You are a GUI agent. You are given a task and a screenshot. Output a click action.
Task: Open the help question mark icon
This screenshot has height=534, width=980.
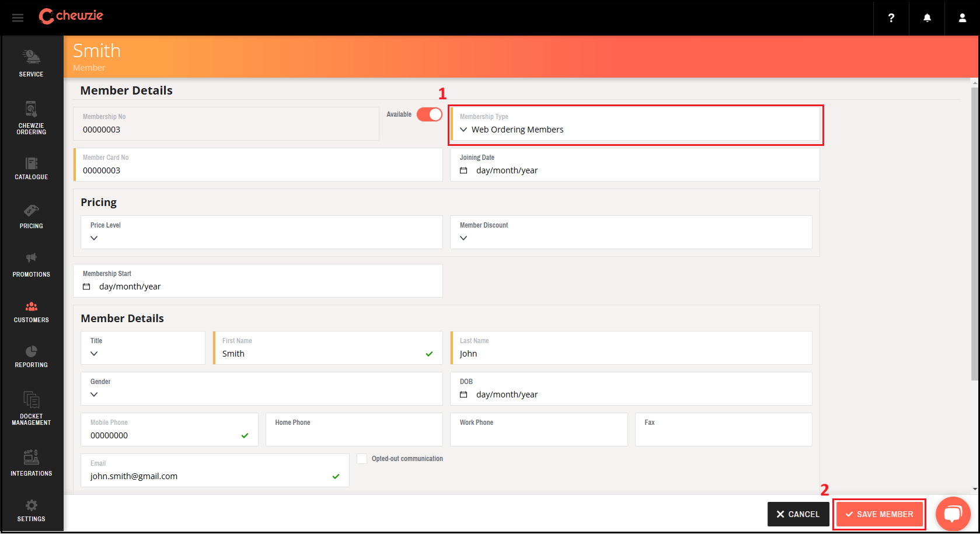891,18
